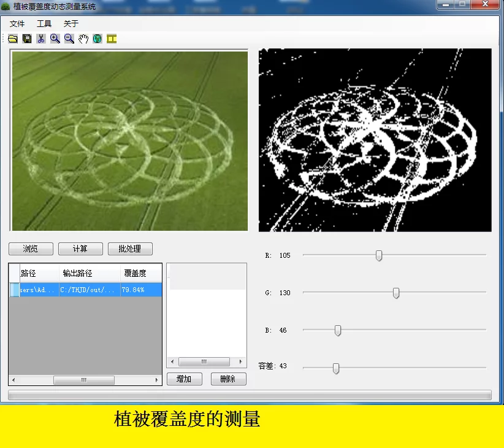Select the 79.84% coverage cell
Image resolution: width=504 pixels, height=448 pixels.
coord(141,290)
